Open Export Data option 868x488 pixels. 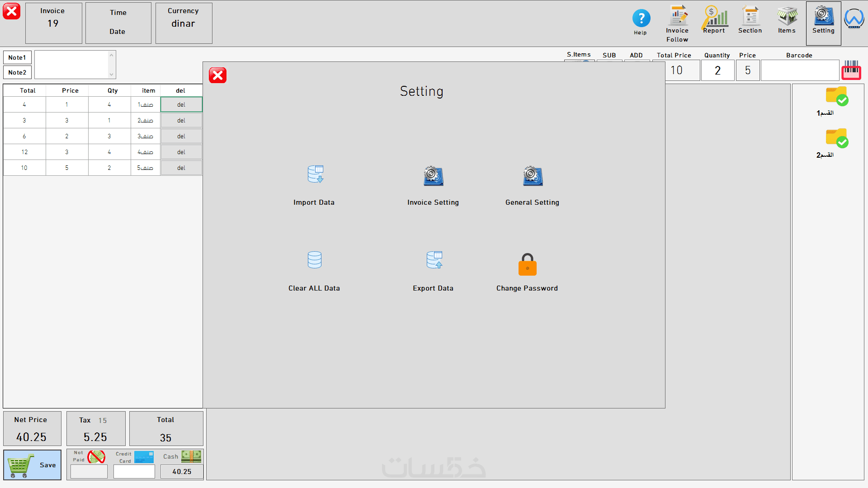pyautogui.click(x=434, y=260)
